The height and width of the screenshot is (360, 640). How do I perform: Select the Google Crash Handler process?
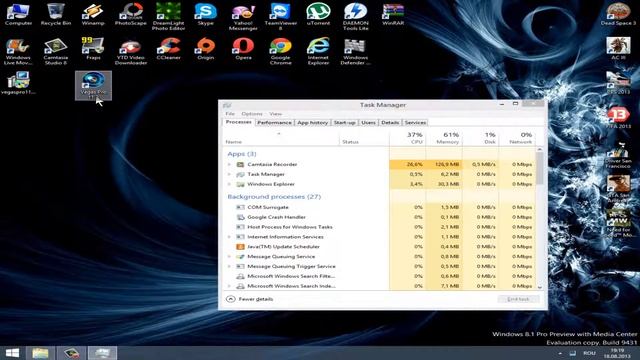[x=380, y=217]
